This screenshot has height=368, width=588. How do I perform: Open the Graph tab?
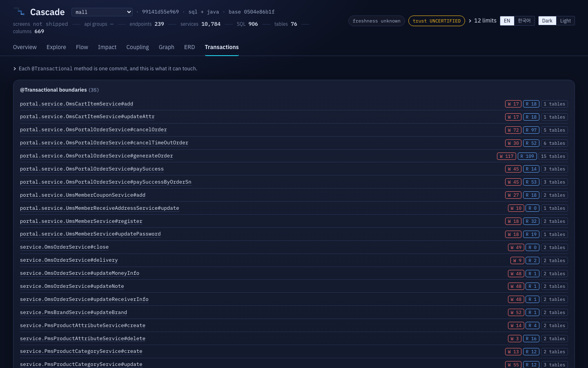(167, 47)
